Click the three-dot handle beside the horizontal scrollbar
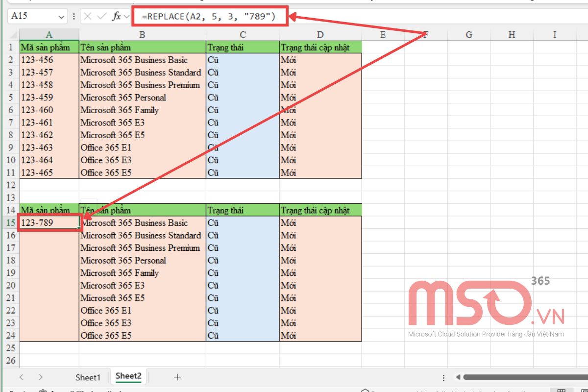588x392 pixels. [443, 377]
